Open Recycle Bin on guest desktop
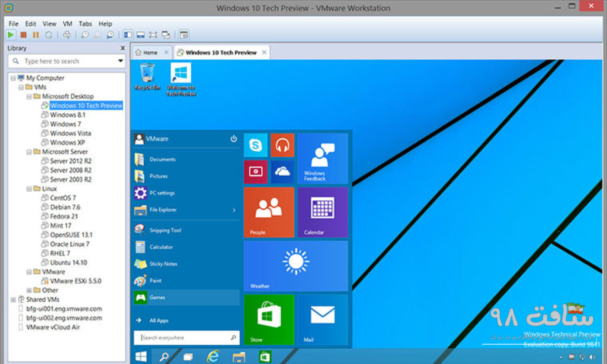 point(147,77)
